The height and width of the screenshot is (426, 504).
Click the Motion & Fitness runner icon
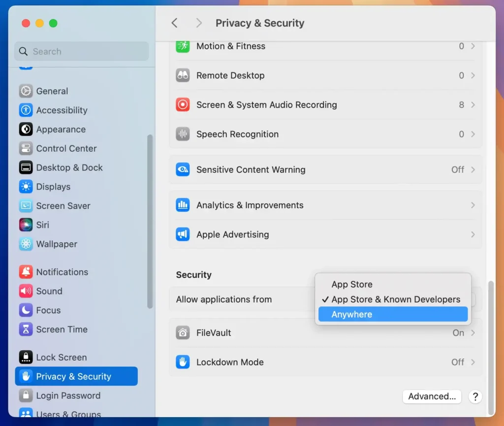click(183, 46)
